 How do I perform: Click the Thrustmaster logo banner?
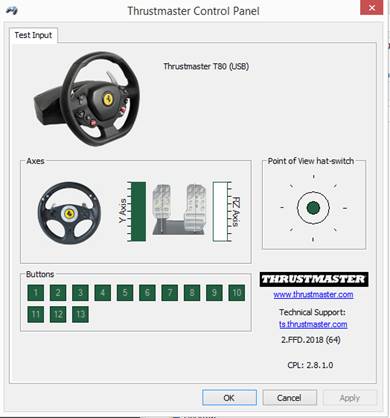coord(314,279)
